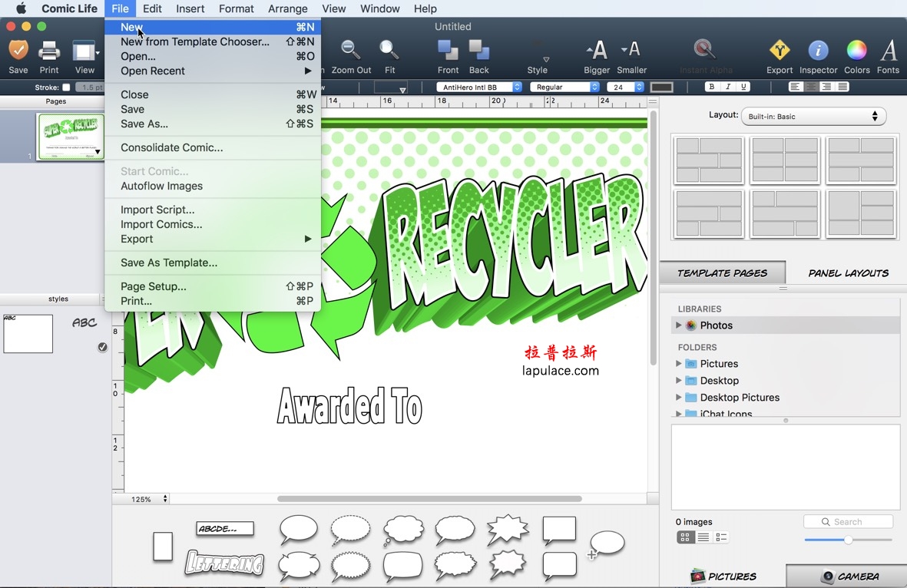Bring object to Front
The width and height of the screenshot is (907, 588).
click(448, 51)
